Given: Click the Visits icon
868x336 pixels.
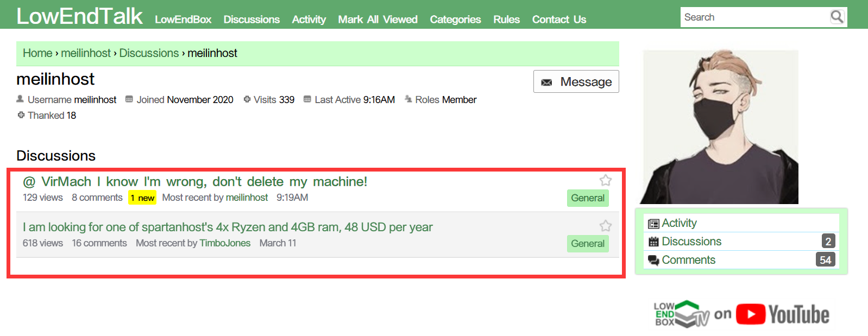Looking at the screenshot, I should point(247,99).
